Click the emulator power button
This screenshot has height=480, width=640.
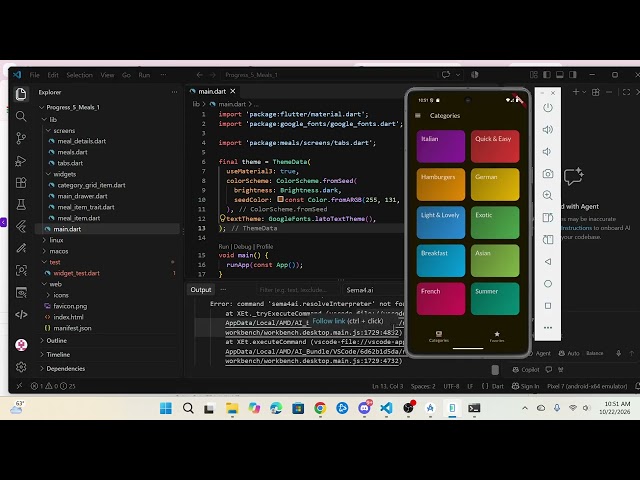point(548,108)
